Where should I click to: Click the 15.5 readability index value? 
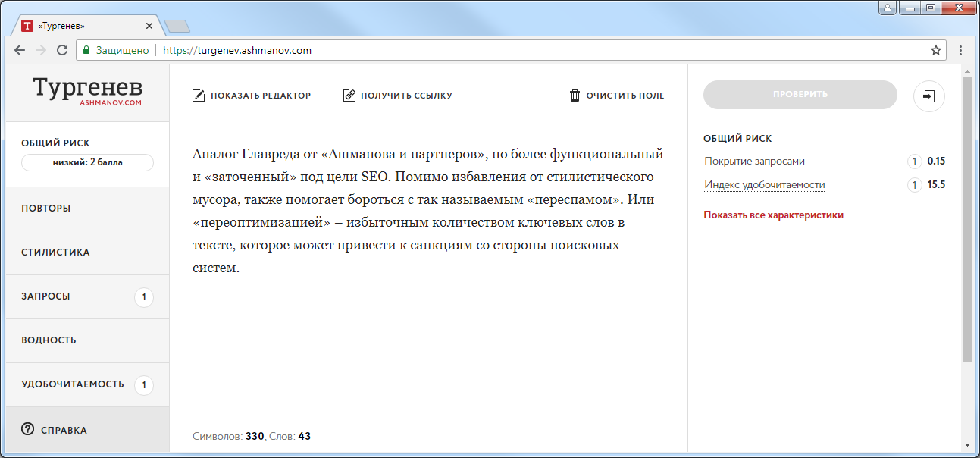[x=936, y=185]
